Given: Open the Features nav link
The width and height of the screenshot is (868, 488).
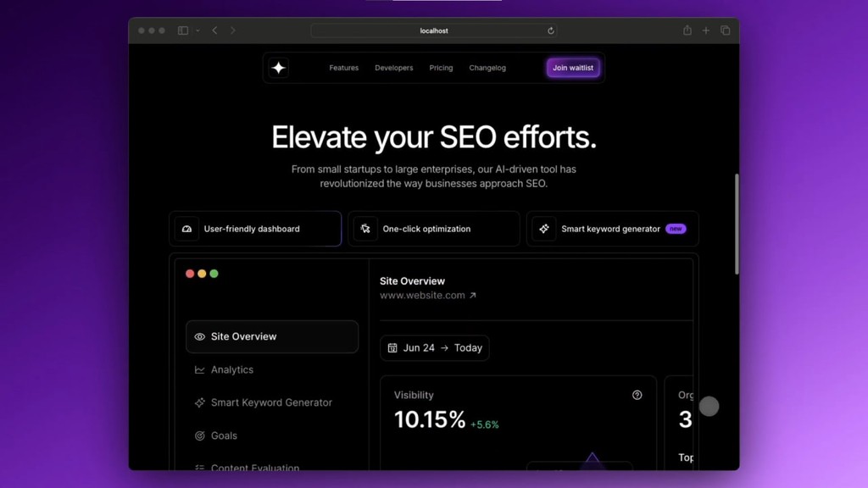Looking at the screenshot, I should tap(344, 68).
